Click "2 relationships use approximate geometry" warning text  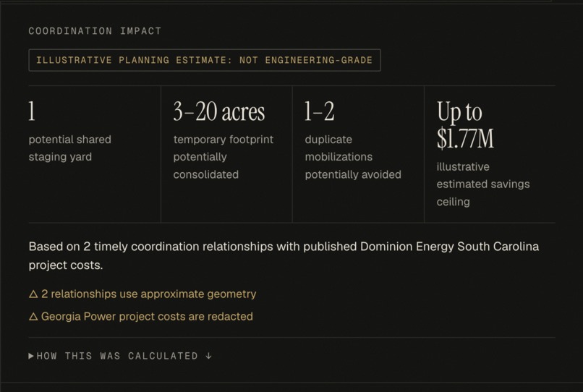[x=149, y=294]
